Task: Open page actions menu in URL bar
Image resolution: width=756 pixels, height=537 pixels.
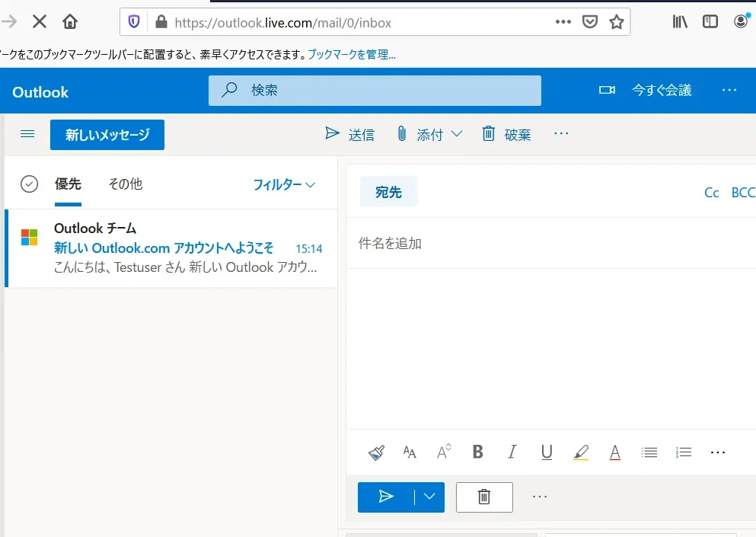Action: pyautogui.click(x=563, y=22)
